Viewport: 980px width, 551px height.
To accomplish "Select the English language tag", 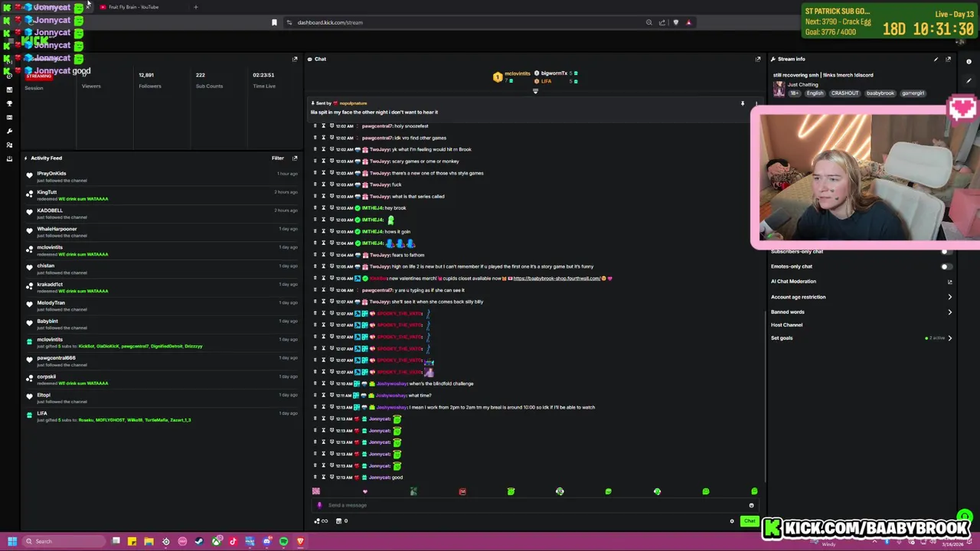I will pyautogui.click(x=815, y=93).
